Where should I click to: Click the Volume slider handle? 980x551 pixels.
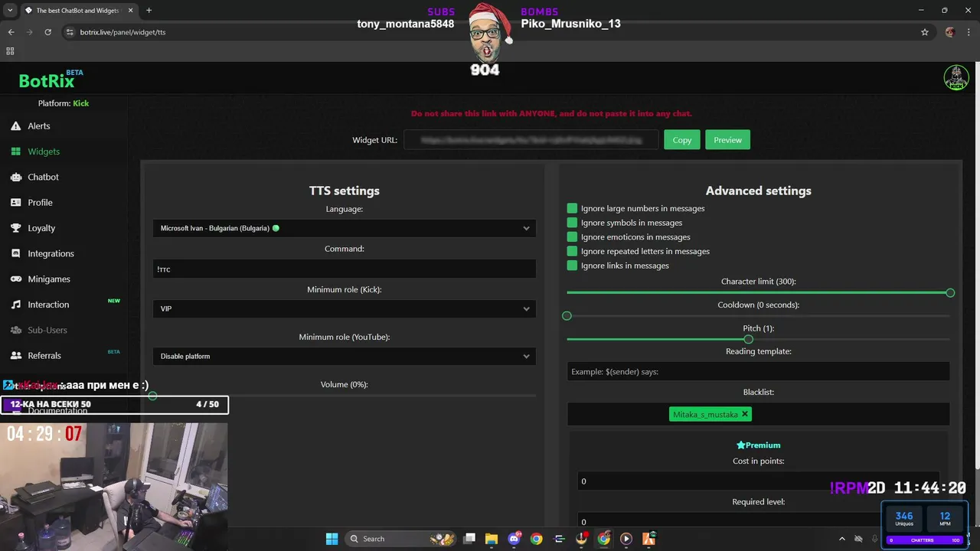(152, 396)
